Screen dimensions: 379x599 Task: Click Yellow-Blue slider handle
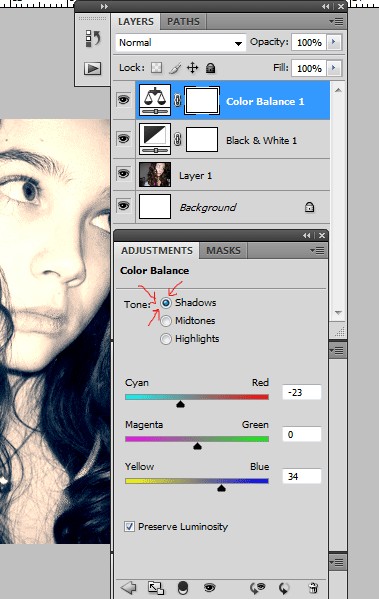221,488
